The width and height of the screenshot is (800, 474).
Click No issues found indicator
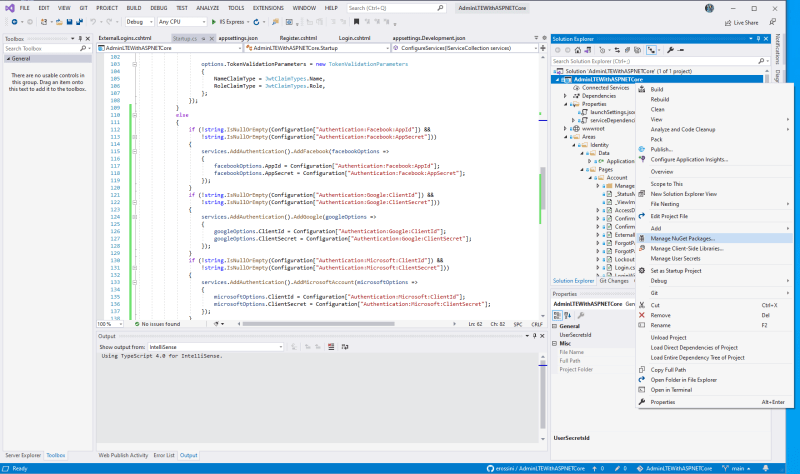tap(157, 324)
